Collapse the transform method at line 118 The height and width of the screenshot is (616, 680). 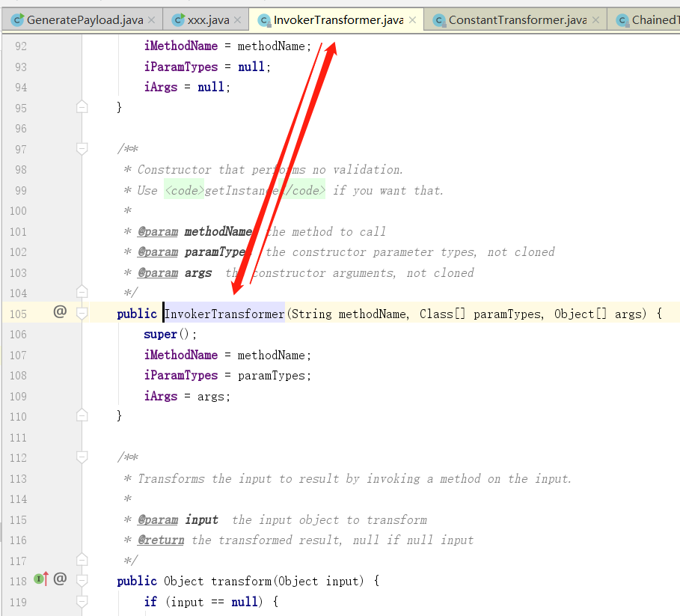coord(82,580)
